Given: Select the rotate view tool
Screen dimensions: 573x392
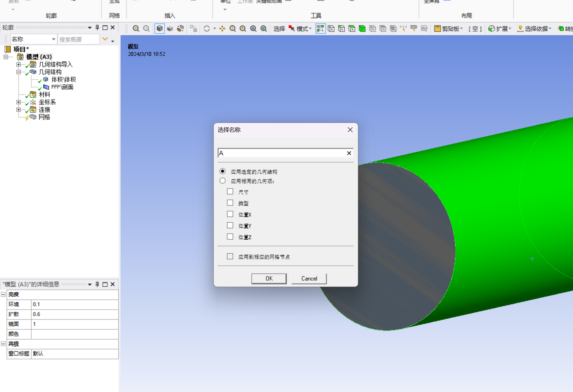Looking at the screenshot, I should click(x=207, y=29).
